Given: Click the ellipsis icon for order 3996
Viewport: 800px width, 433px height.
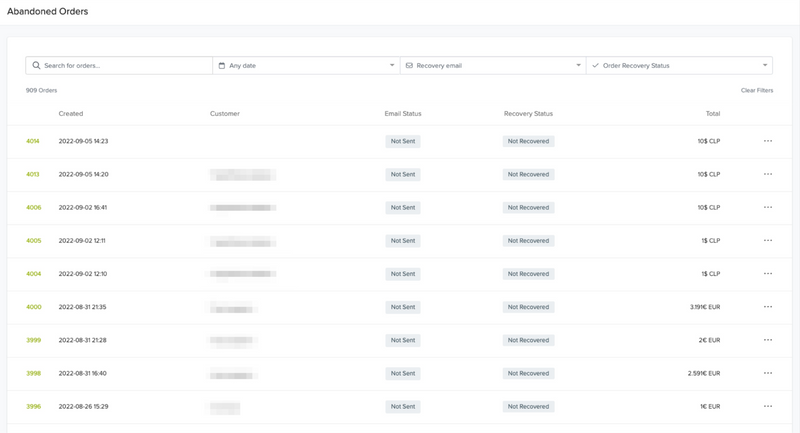Looking at the screenshot, I should pos(767,406).
